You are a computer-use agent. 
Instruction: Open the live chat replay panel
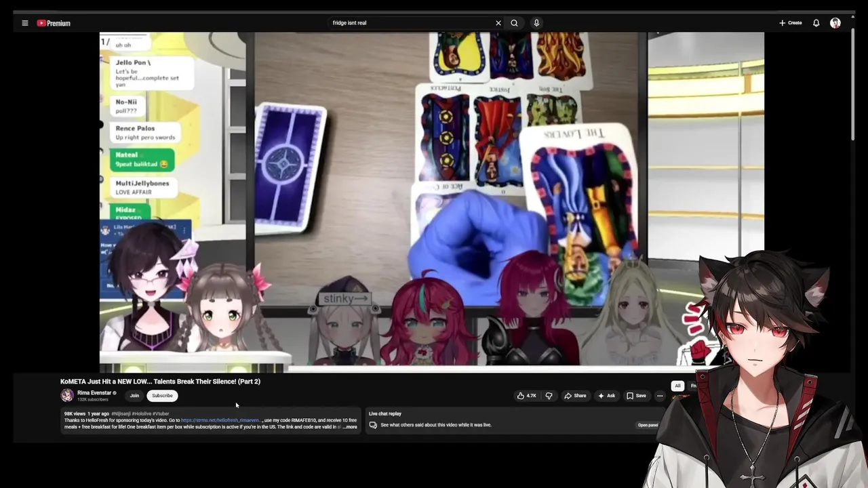[648, 425]
